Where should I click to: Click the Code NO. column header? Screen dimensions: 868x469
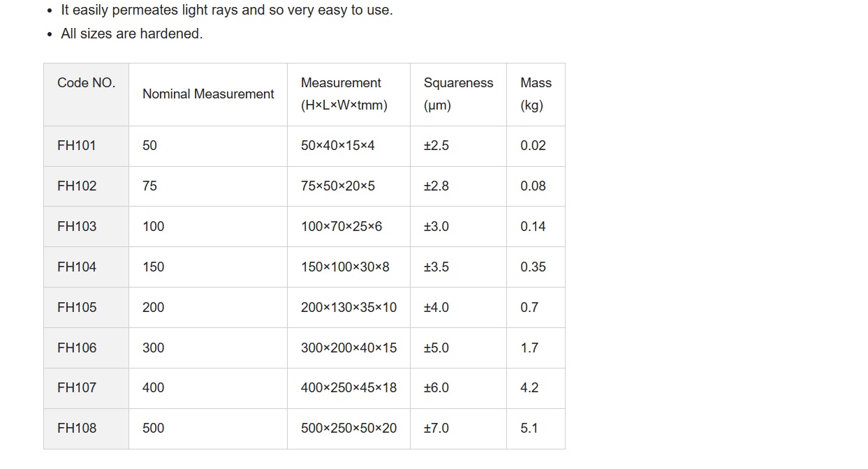click(x=86, y=94)
